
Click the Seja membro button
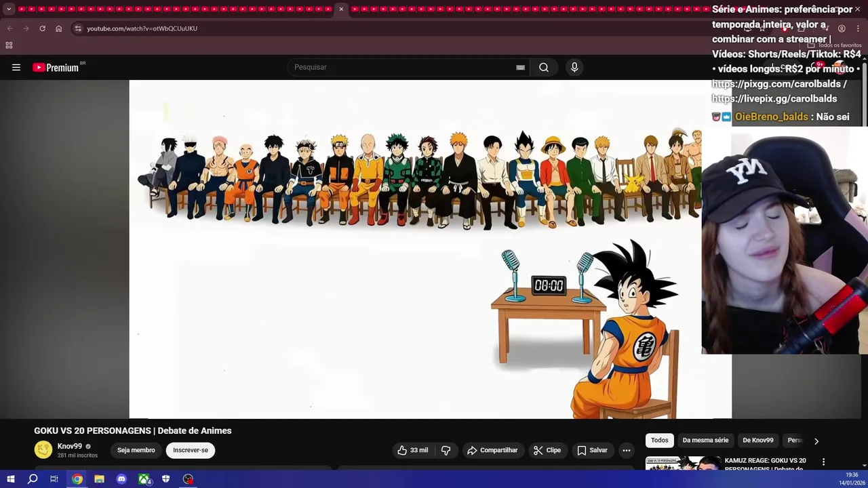(x=136, y=450)
